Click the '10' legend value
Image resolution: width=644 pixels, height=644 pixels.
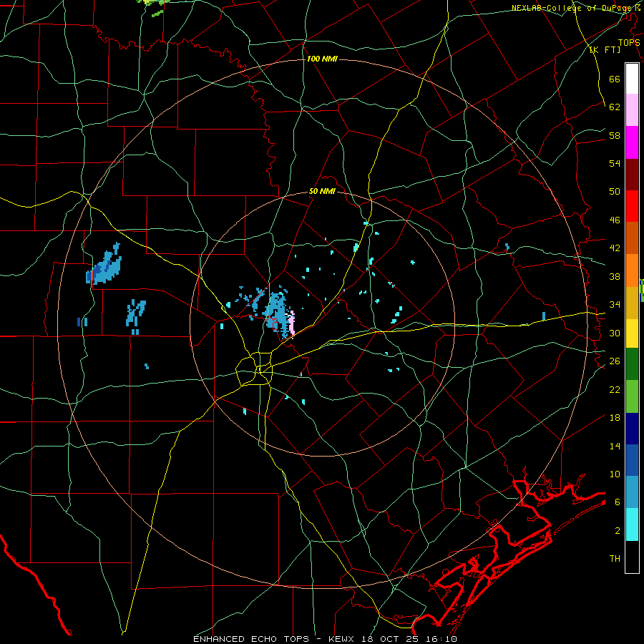pyautogui.click(x=615, y=474)
